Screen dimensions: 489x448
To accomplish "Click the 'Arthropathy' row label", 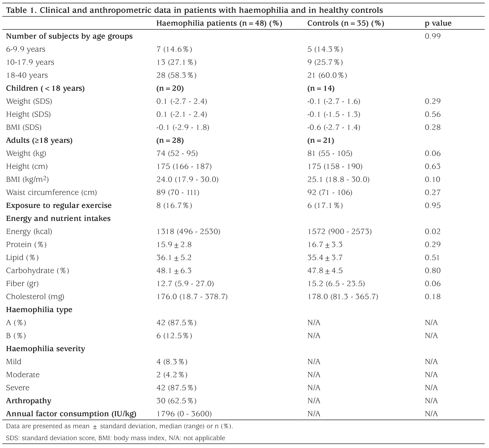I will click(29, 401).
